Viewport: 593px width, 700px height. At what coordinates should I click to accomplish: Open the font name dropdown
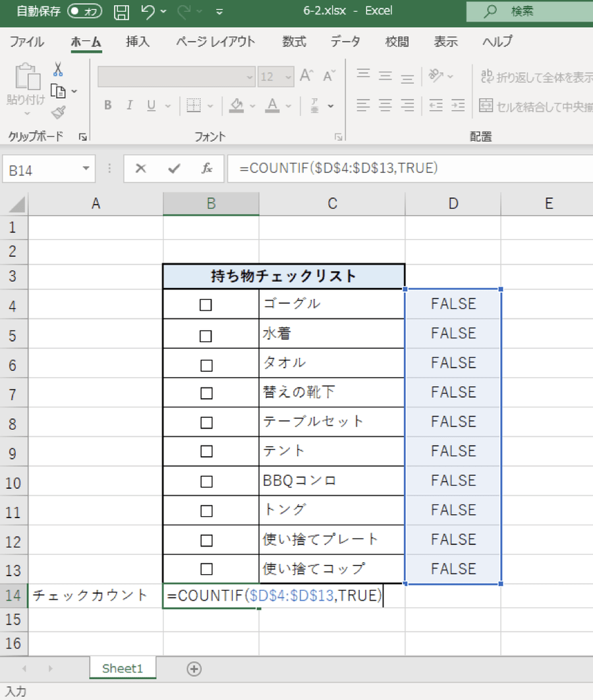point(250,77)
